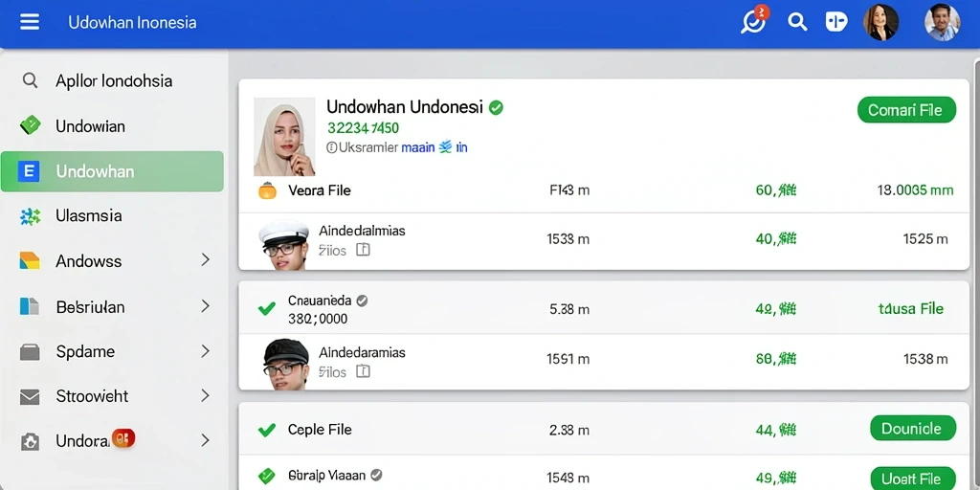Click the box icon next to Aindedalmias Fiios
This screenshot has height=490, width=980.
(x=363, y=250)
